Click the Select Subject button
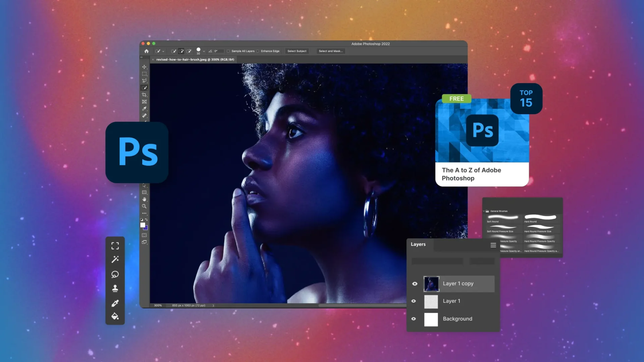Viewport: 644px width, 362px height. pos(297,51)
